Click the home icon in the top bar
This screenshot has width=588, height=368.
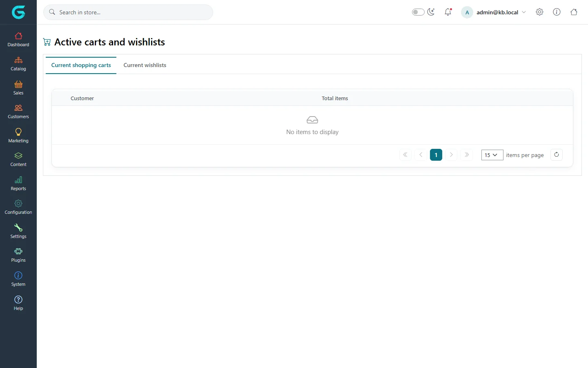pos(574,12)
